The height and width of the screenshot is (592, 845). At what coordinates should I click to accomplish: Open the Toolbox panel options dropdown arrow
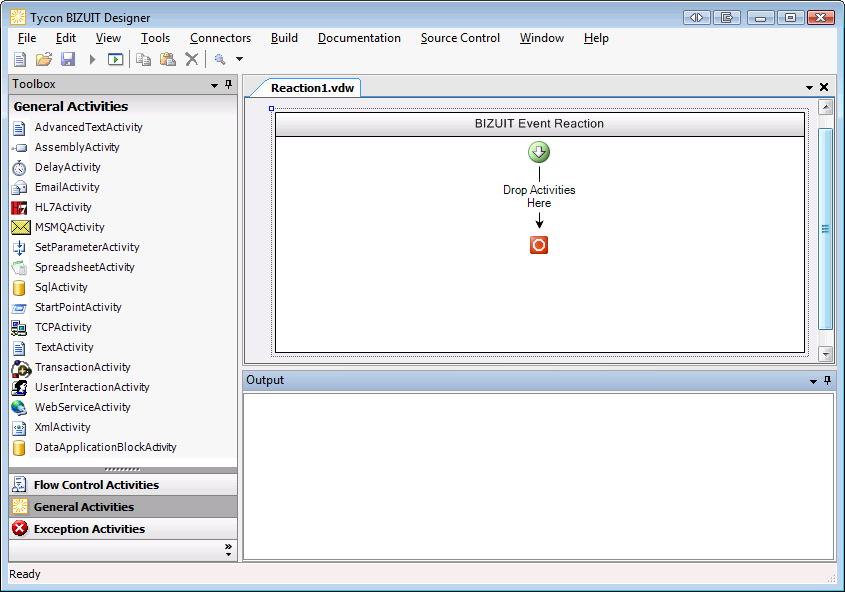click(214, 85)
